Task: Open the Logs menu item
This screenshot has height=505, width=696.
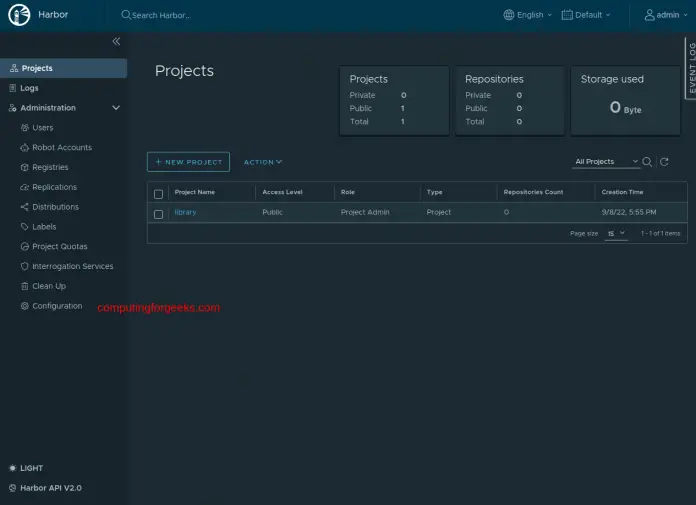Action: click(30, 88)
